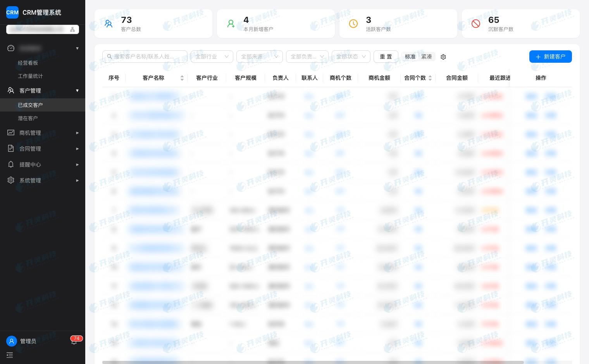The width and height of the screenshot is (589, 364).
Task: Open the 全部状态 dropdown
Action: tap(351, 57)
